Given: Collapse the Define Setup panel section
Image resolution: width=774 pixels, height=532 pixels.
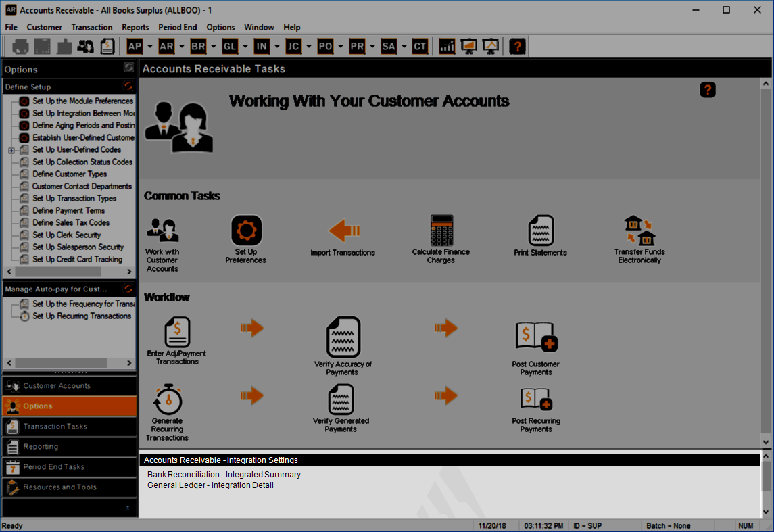Looking at the screenshot, I should coord(128,87).
